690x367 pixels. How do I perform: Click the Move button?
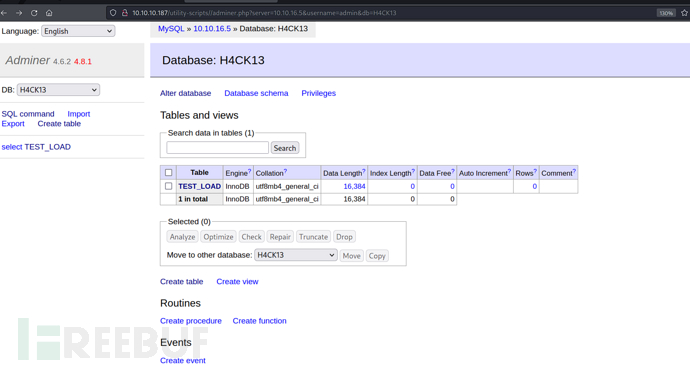click(352, 256)
